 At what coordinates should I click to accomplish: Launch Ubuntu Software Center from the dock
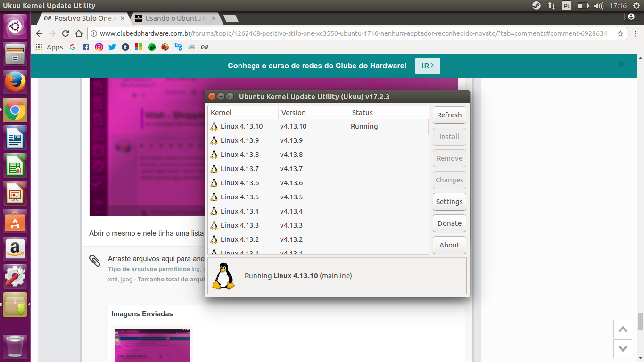pyautogui.click(x=15, y=221)
